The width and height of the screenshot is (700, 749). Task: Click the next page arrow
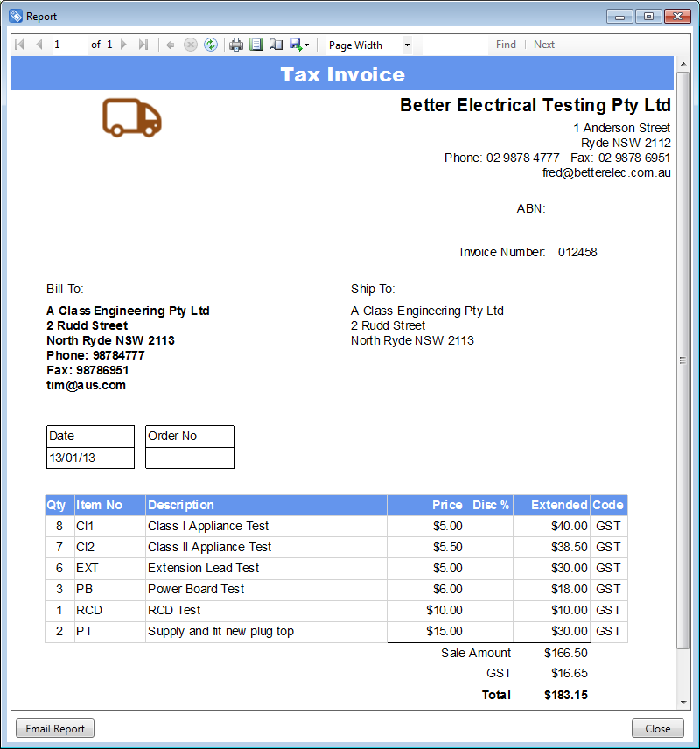pyautogui.click(x=123, y=45)
